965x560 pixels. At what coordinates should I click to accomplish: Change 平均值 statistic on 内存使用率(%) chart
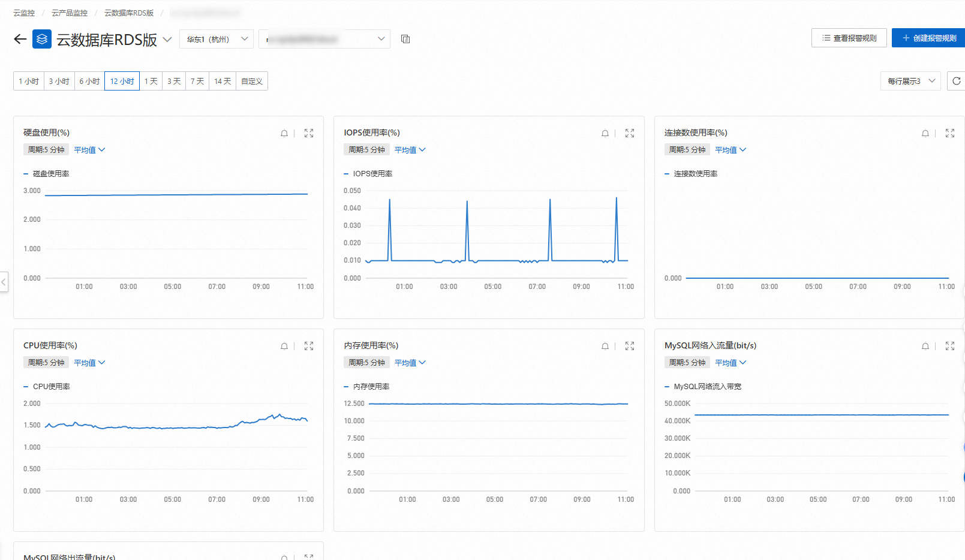click(x=410, y=363)
